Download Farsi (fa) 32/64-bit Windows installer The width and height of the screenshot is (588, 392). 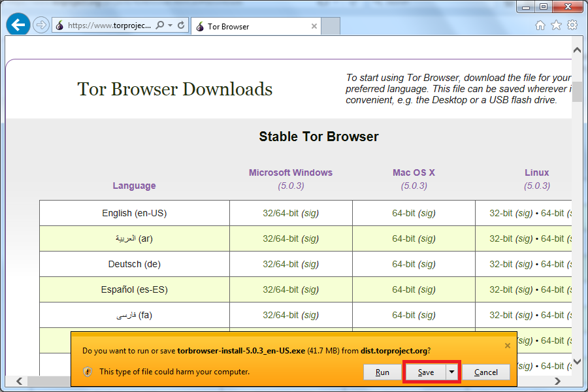(280, 315)
